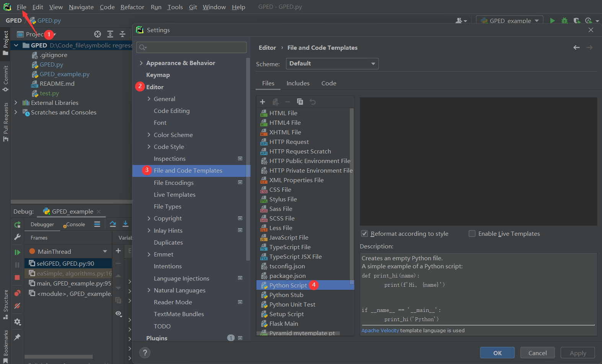Expand the Natural Languages node
Viewport: 602px width, 364px height.
pos(149,290)
